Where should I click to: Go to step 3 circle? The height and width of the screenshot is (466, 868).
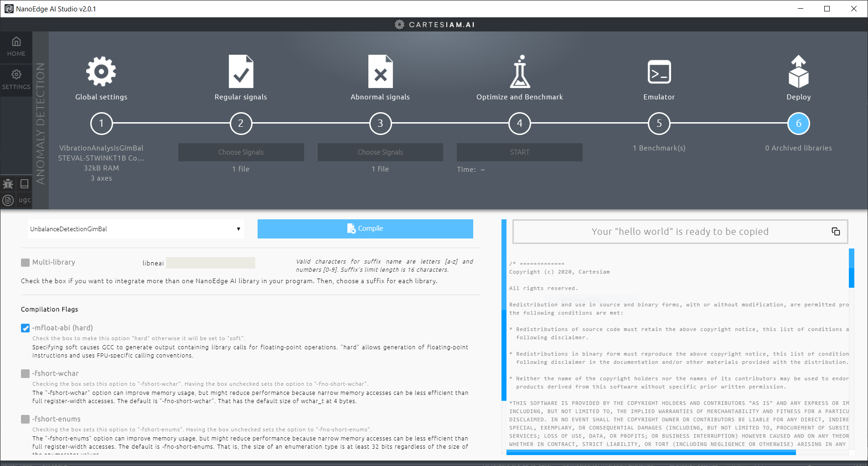[x=380, y=124]
